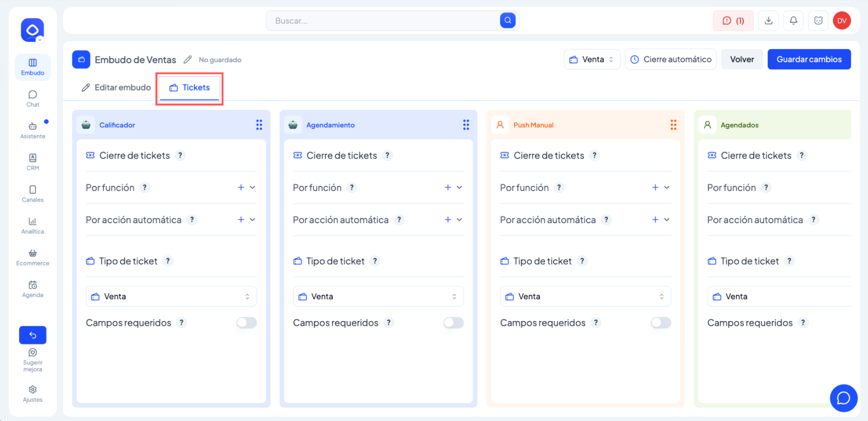Viewport: 868px width, 421px height.
Task: Expand Por función chevron in Calificador
Action: tap(252, 187)
